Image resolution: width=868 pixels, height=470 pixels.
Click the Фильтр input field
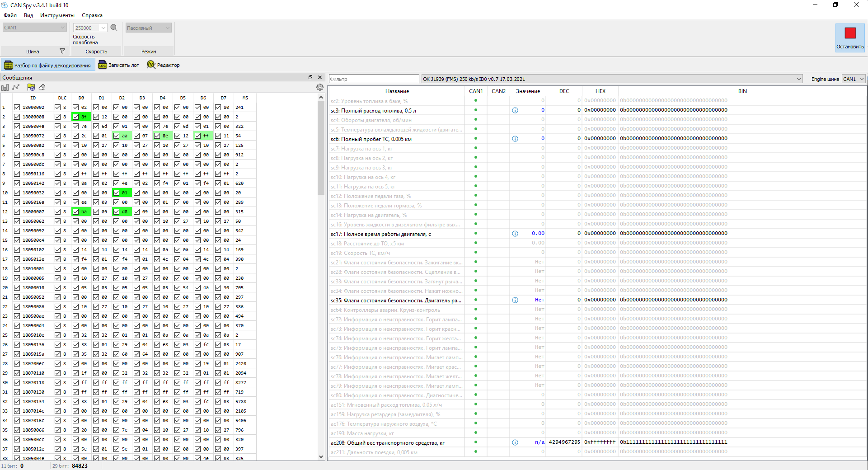(x=374, y=79)
